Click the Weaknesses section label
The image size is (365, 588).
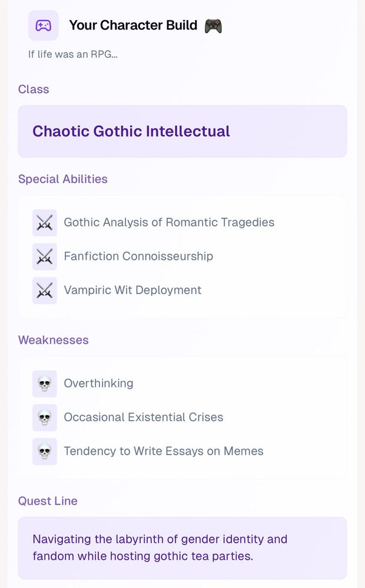point(54,340)
